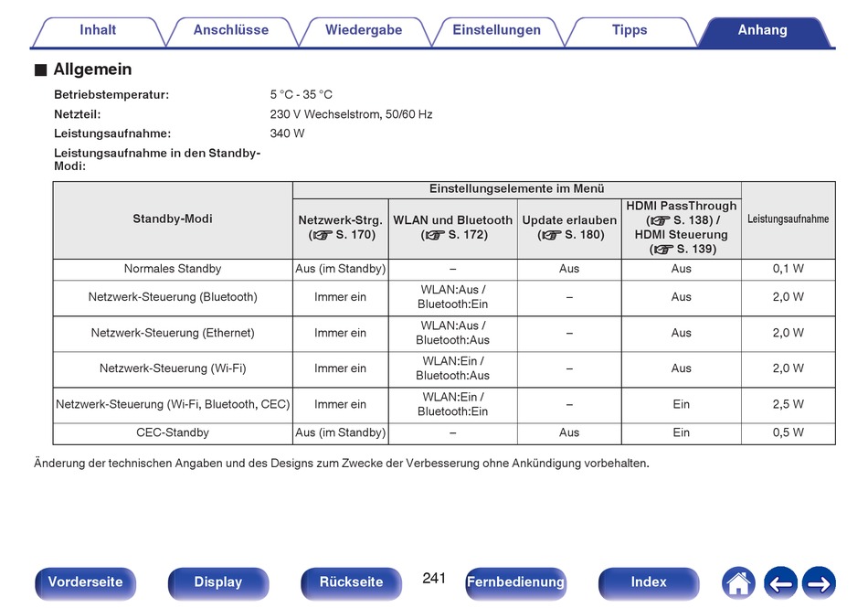Click the '2,5 W' power cell
The image size is (868, 608).
click(789, 404)
